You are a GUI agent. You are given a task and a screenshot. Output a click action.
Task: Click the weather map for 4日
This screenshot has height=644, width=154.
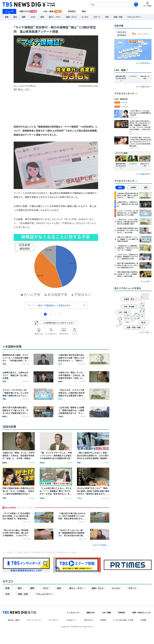[133, 50]
